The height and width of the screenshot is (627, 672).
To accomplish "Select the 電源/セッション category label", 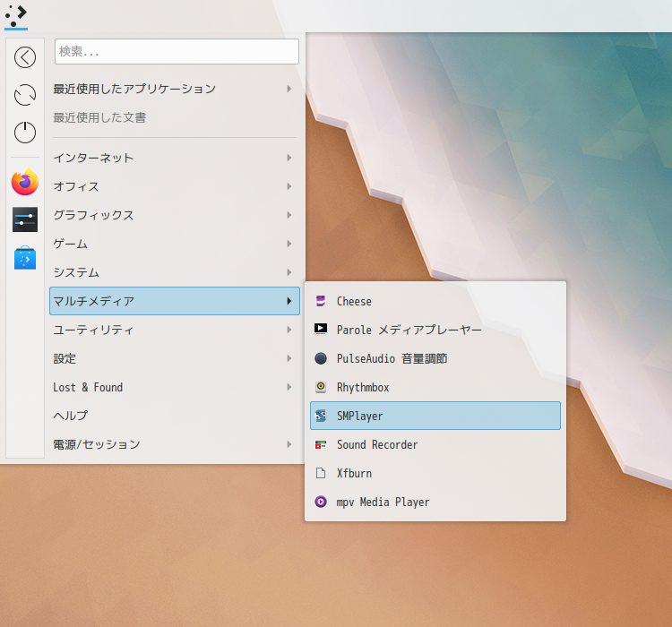I will [x=97, y=444].
